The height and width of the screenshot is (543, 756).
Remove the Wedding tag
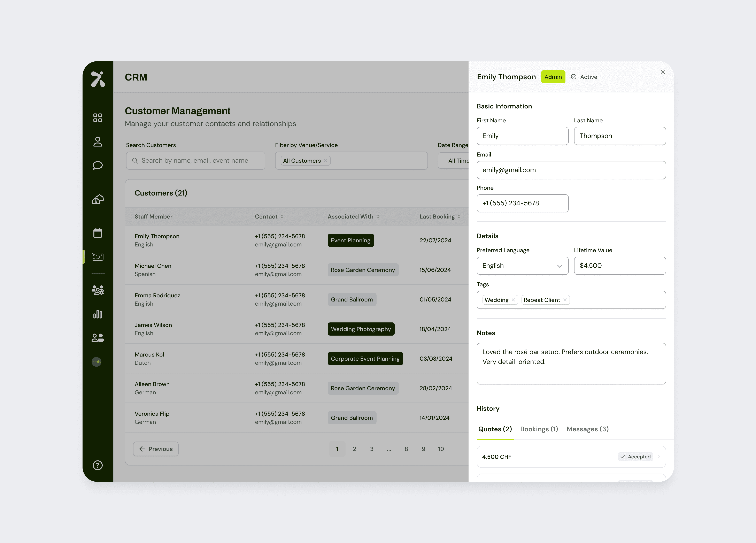pos(513,300)
